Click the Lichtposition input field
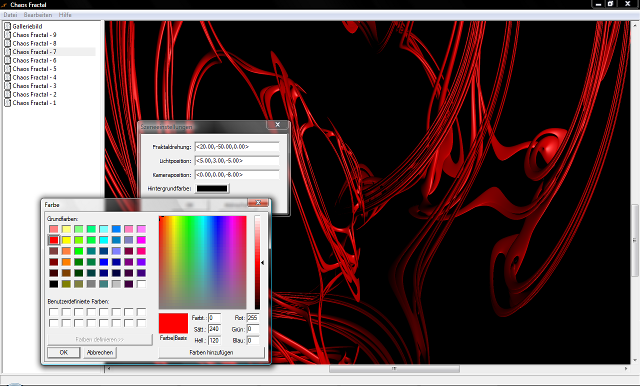The image size is (640, 386). click(x=237, y=161)
